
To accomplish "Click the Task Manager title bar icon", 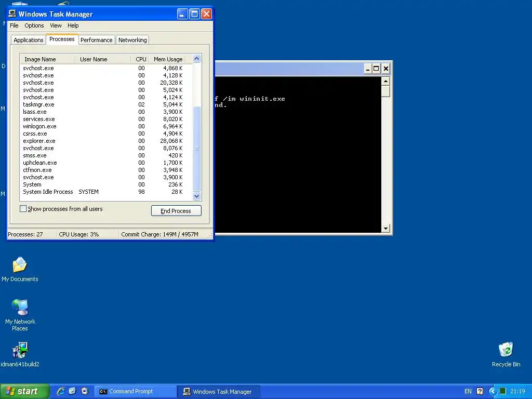I will (x=12, y=14).
